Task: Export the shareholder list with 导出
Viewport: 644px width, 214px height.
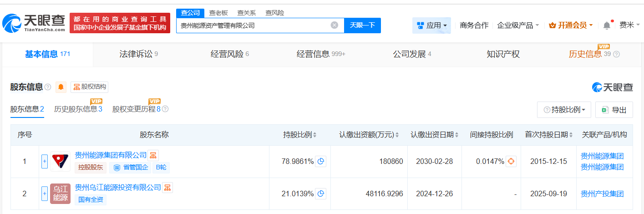Action: 614,110
